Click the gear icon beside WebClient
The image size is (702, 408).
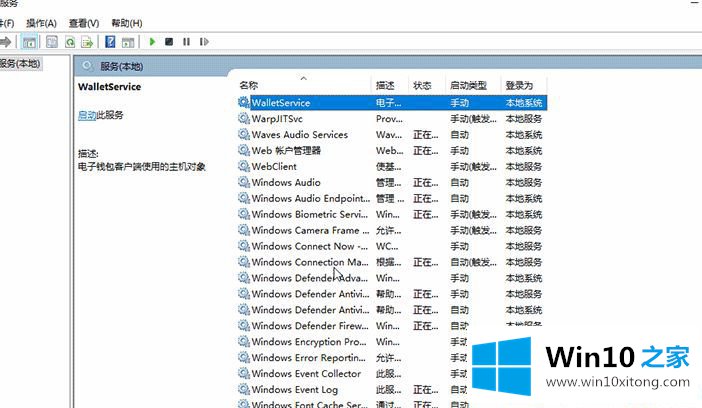click(244, 166)
